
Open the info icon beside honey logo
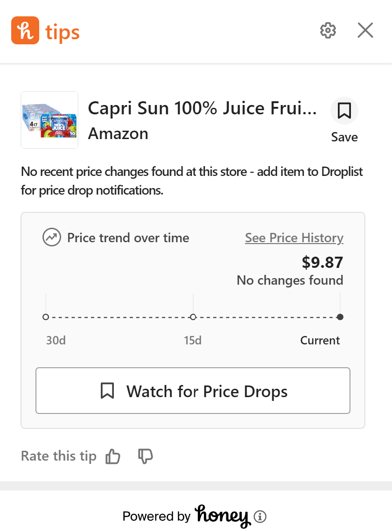point(260,517)
